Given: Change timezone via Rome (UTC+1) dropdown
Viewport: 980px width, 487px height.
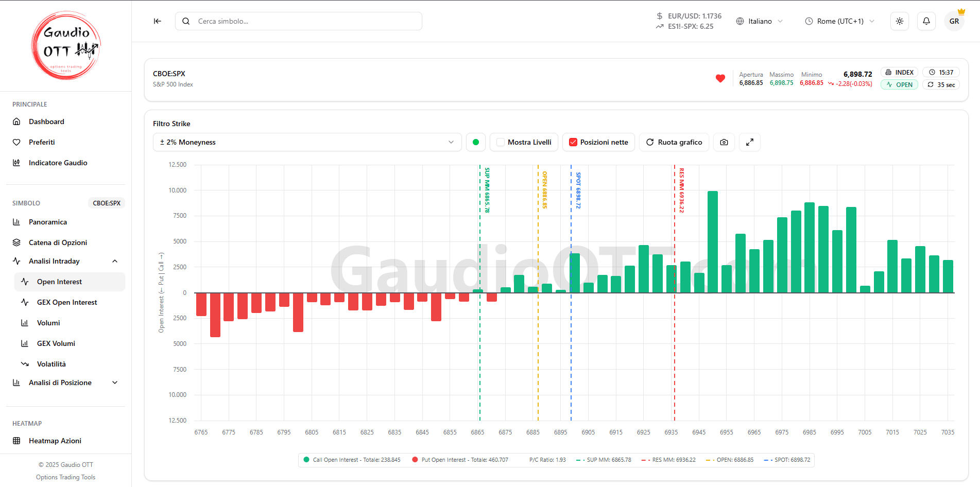Looking at the screenshot, I should tap(839, 21).
